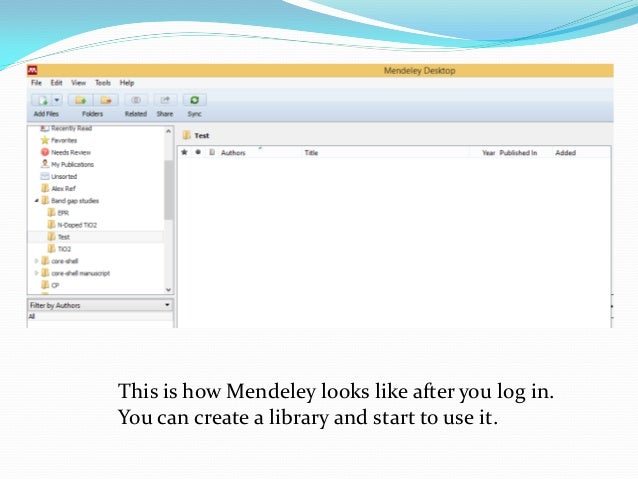Sort by the attached file icon column
The width and height of the screenshot is (638, 479).
point(212,152)
